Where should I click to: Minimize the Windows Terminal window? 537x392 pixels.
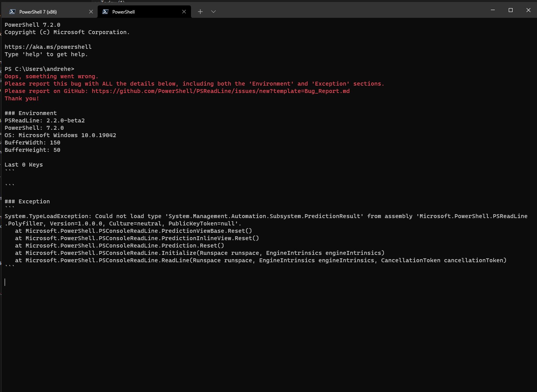point(493,10)
